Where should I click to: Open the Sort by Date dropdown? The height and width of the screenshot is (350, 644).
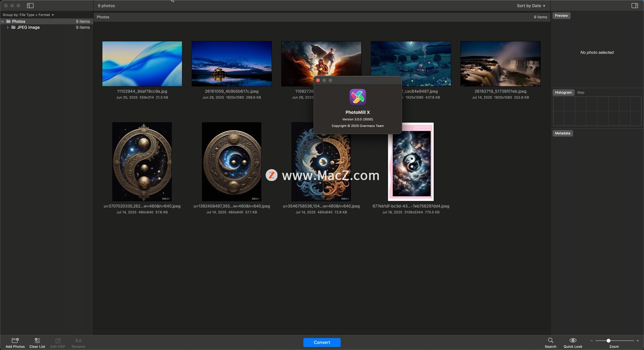pos(531,6)
